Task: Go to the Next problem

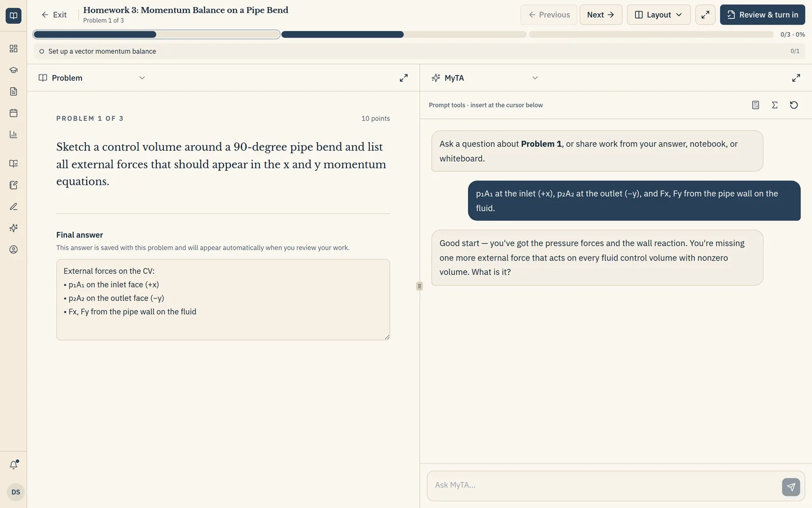Action: click(x=601, y=15)
